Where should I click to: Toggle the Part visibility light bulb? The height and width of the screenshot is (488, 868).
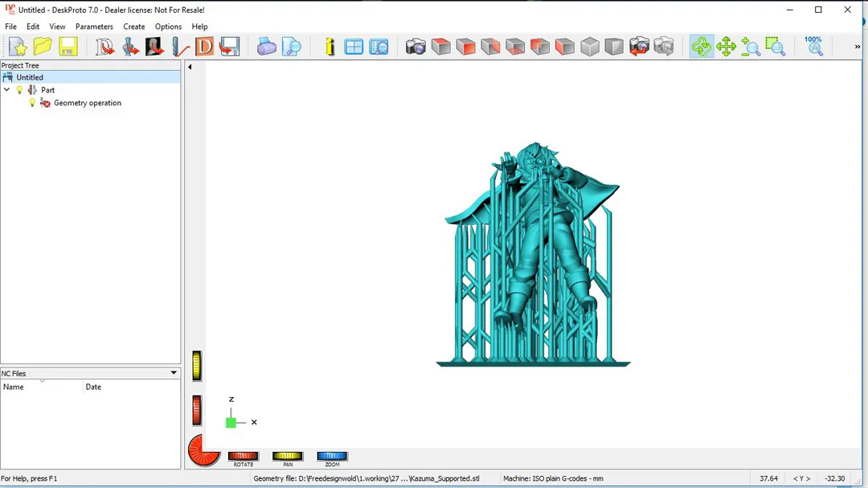coord(20,90)
